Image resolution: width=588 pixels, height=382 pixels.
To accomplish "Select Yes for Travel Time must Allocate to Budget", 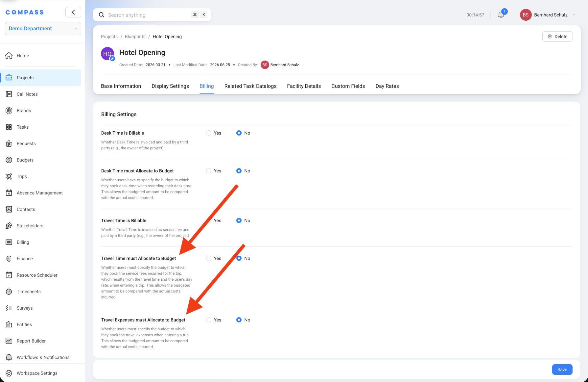I will (209, 258).
